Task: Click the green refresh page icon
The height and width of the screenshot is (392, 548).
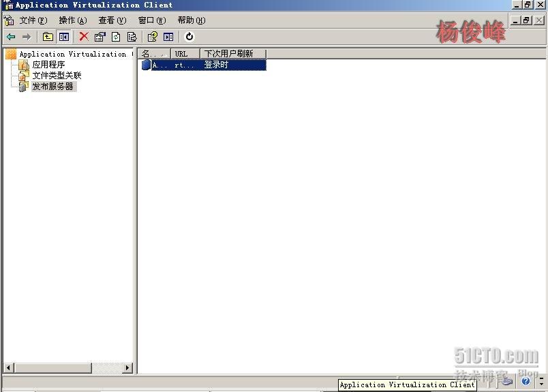Action: click(116, 37)
